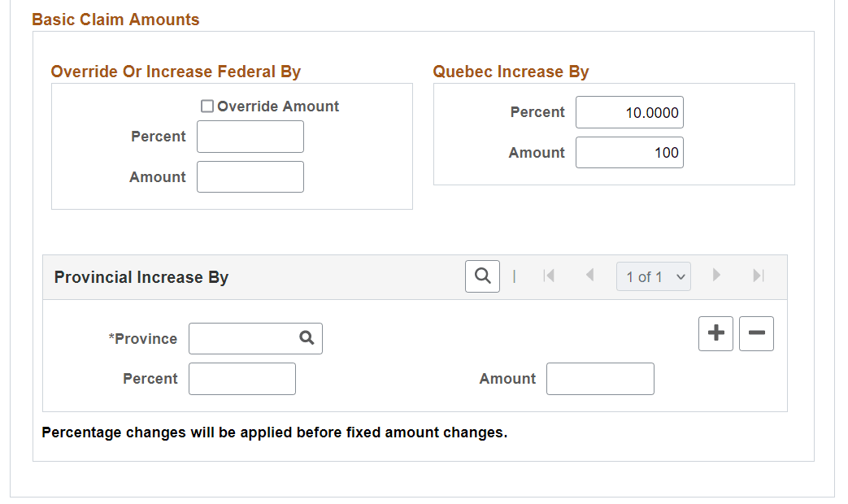Click the percentage changes note text
Image resolution: width=848 pixels, height=504 pixels.
[x=274, y=432]
